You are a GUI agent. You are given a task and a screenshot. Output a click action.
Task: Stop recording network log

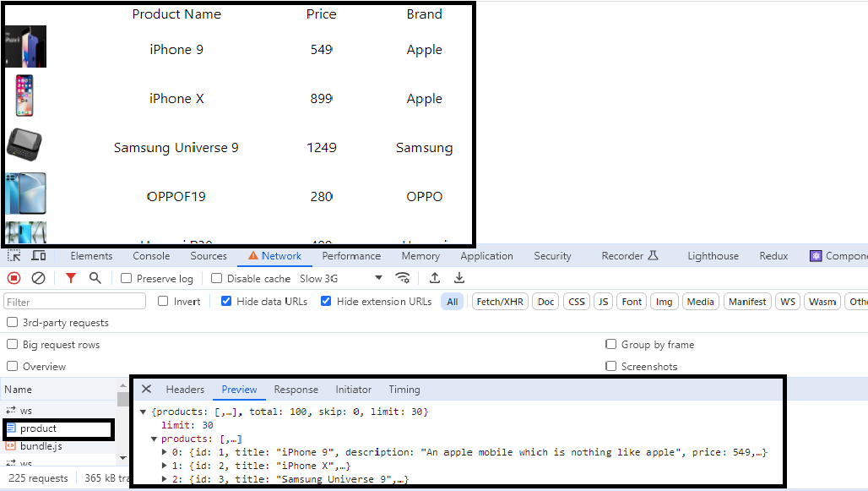click(x=14, y=278)
